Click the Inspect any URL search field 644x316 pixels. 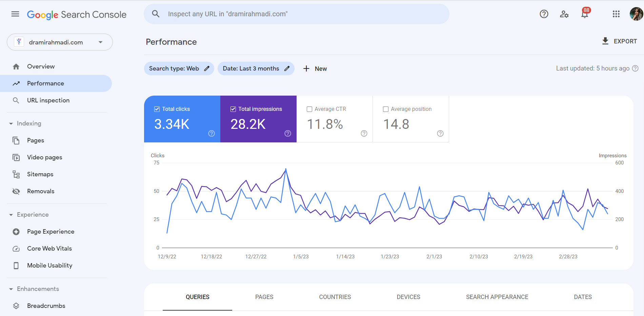296,14
